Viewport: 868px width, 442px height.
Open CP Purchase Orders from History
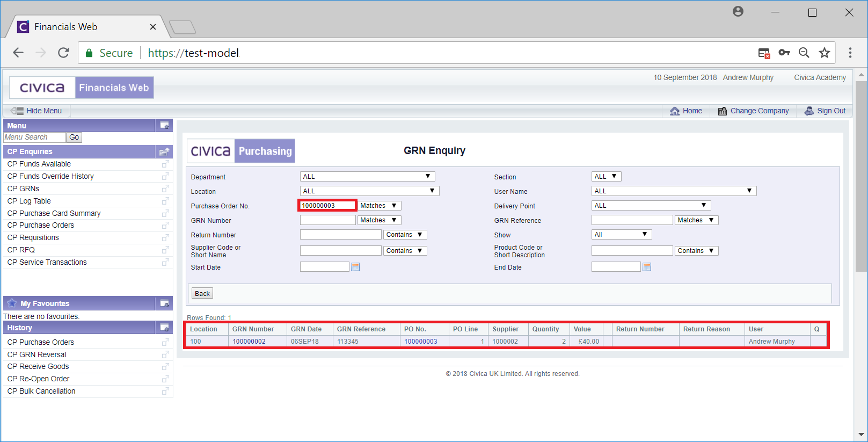point(41,342)
